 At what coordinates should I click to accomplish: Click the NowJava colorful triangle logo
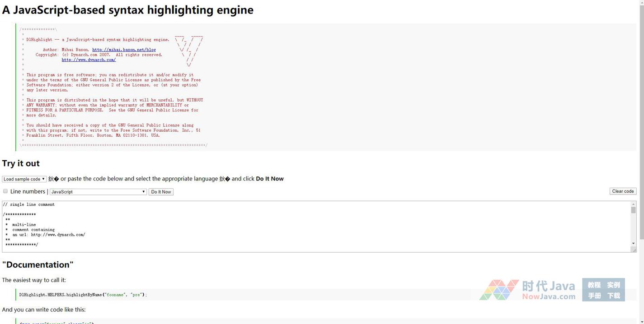[x=498, y=290]
